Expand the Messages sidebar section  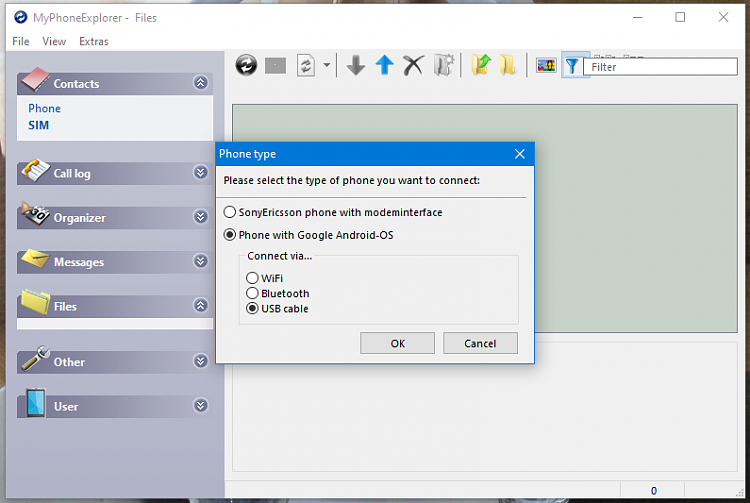[x=200, y=261]
